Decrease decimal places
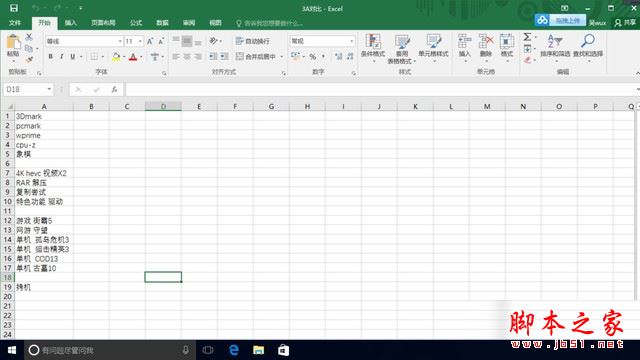This screenshot has height=360, width=640. point(350,57)
